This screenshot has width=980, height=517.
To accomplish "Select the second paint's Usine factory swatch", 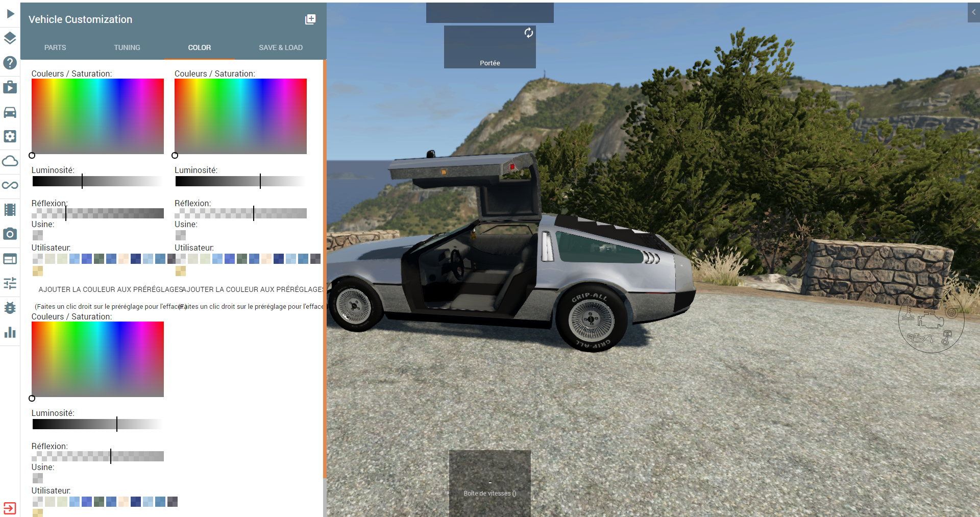I will 181,235.
